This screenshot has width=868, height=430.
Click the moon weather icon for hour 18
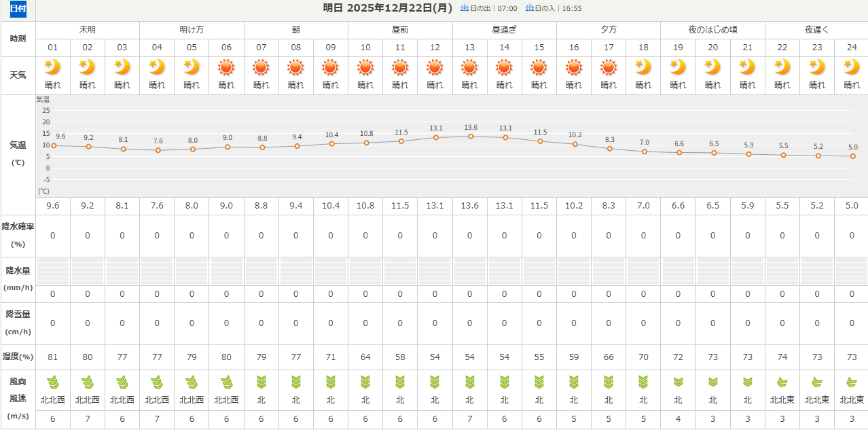click(x=643, y=67)
